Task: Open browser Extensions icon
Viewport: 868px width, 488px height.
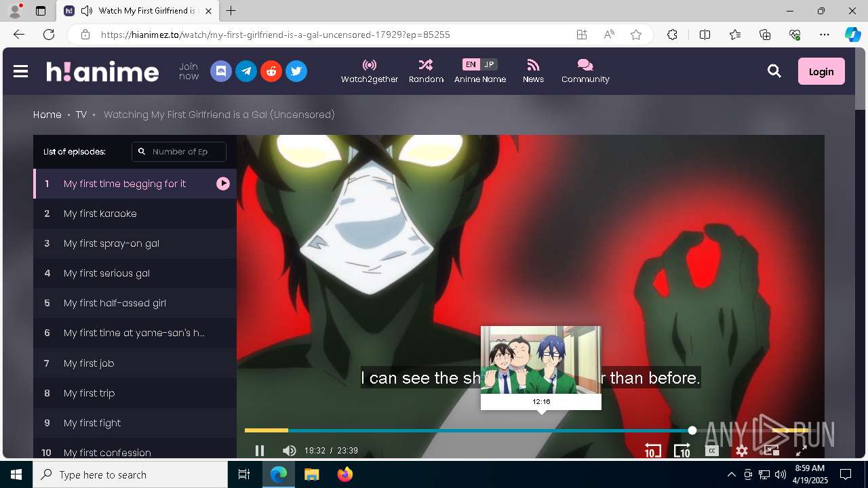Action: point(672,35)
